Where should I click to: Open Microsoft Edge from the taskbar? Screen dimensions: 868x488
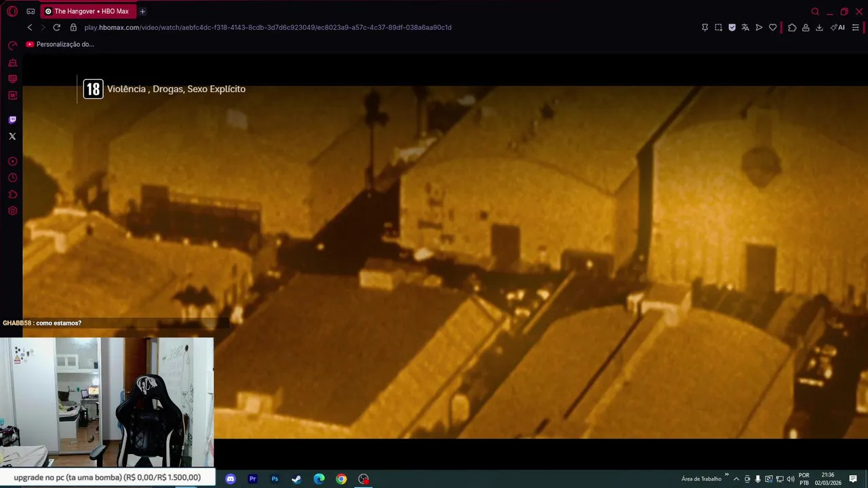(x=319, y=479)
